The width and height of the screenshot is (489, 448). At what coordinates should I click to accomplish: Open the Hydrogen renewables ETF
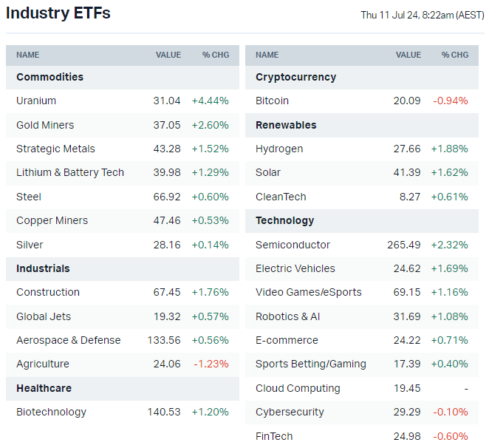point(279,149)
